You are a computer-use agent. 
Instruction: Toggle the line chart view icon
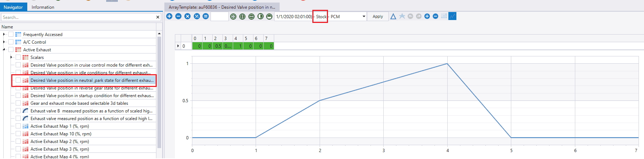(x=452, y=16)
